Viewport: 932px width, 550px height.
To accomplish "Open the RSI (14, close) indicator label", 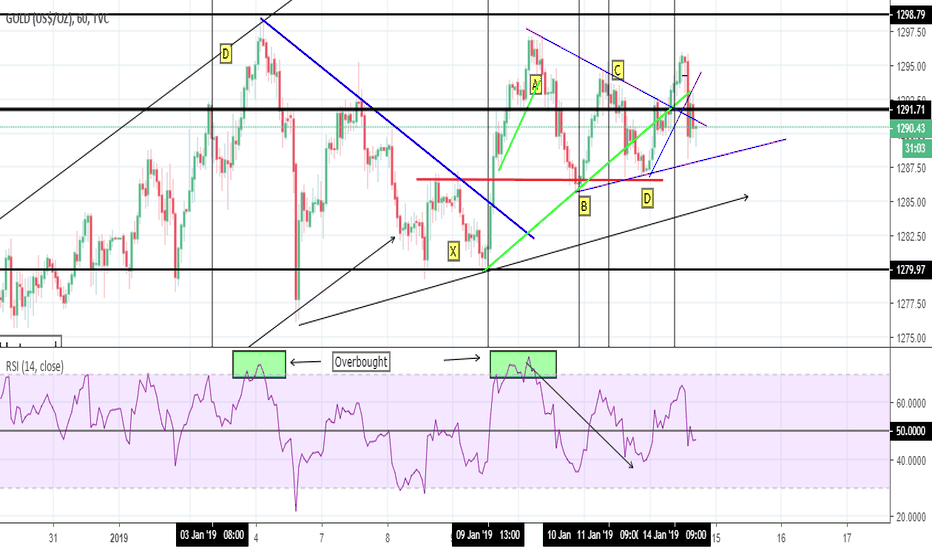I will 34,366.
